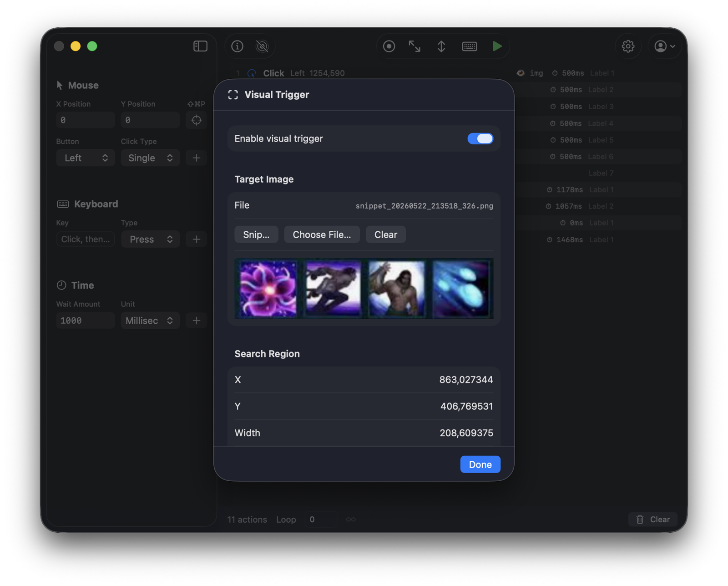Click the Visual Trigger dialog title icon

233,95
